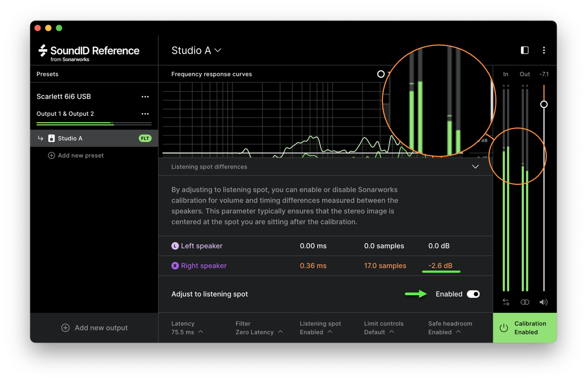Open the three-dot more options menu
The height and width of the screenshot is (382, 588).
click(544, 50)
